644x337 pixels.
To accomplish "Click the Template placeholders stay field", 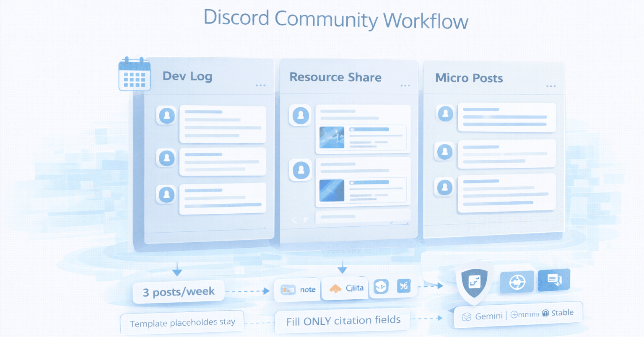I will (182, 323).
